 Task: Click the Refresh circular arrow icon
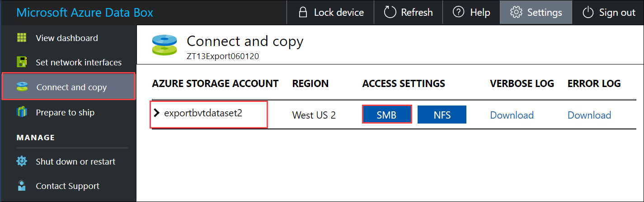[390, 13]
